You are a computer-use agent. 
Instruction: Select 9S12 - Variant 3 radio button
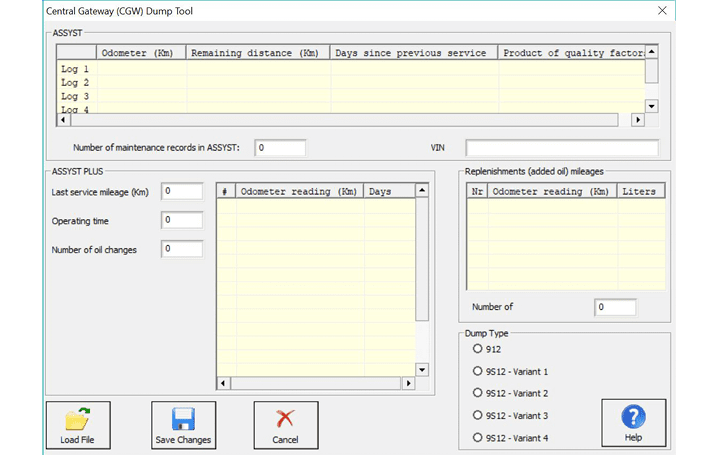(478, 415)
